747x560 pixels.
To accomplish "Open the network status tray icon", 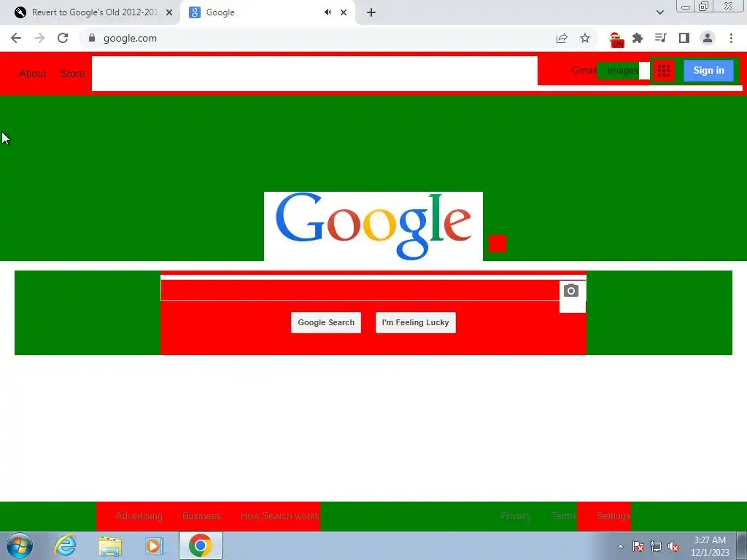I will pos(656,546).
